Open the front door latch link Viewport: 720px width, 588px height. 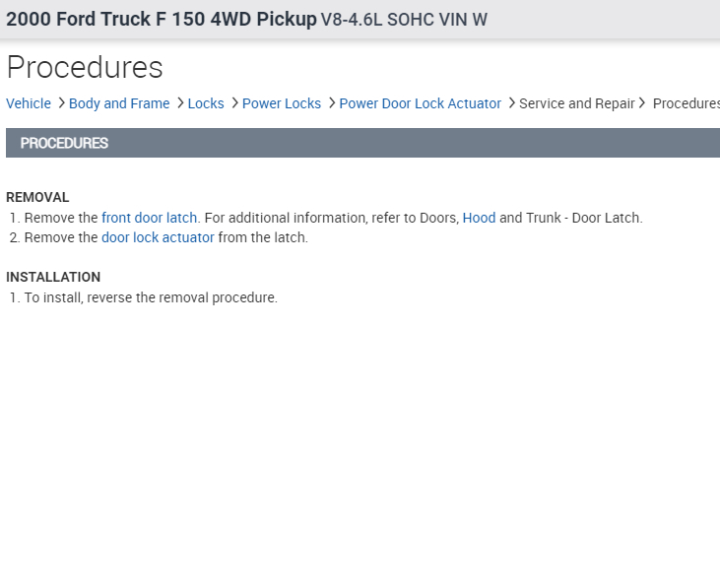149,218
